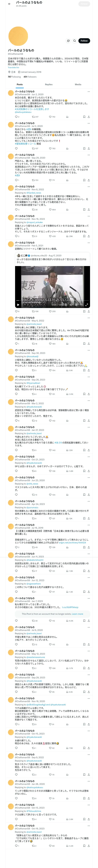Click the Translate bio link
The height and width of the screenshot is (868, 98).
(x=14, y=67)
